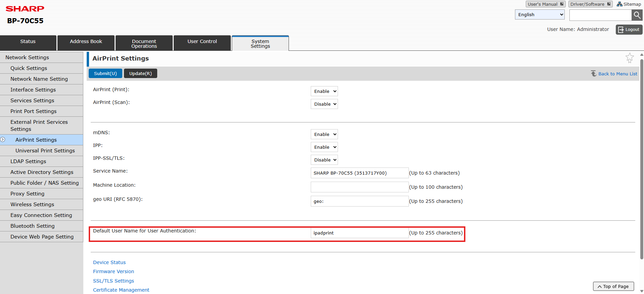Open Universal Print Settings in sidebar

tap(41, 151)
